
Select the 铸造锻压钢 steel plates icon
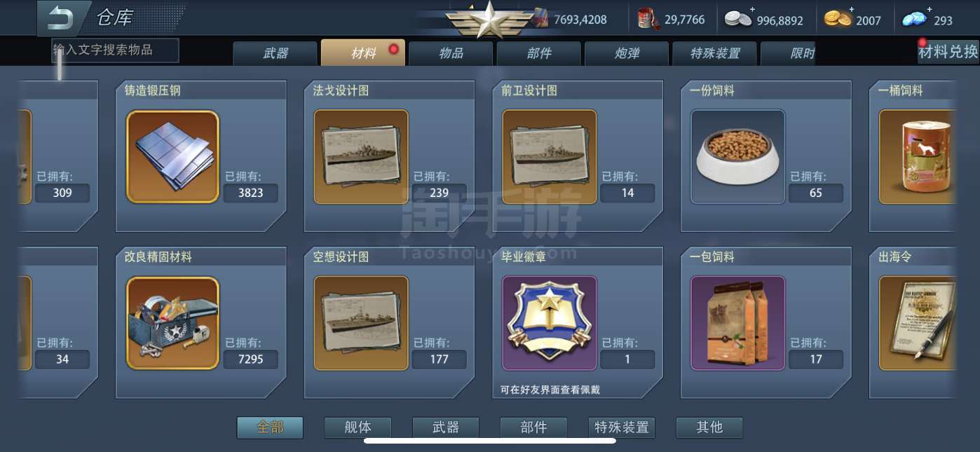coord(172,156)
